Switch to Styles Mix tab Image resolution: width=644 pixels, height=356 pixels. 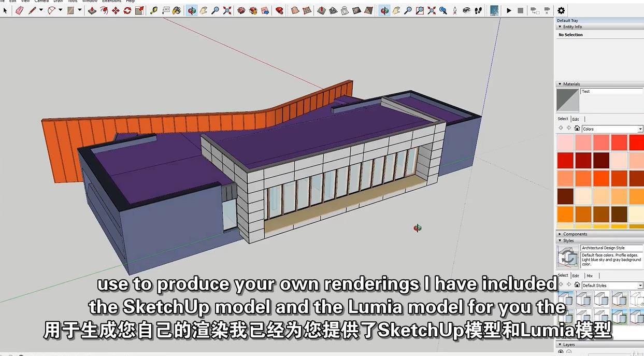pos(590,276)
